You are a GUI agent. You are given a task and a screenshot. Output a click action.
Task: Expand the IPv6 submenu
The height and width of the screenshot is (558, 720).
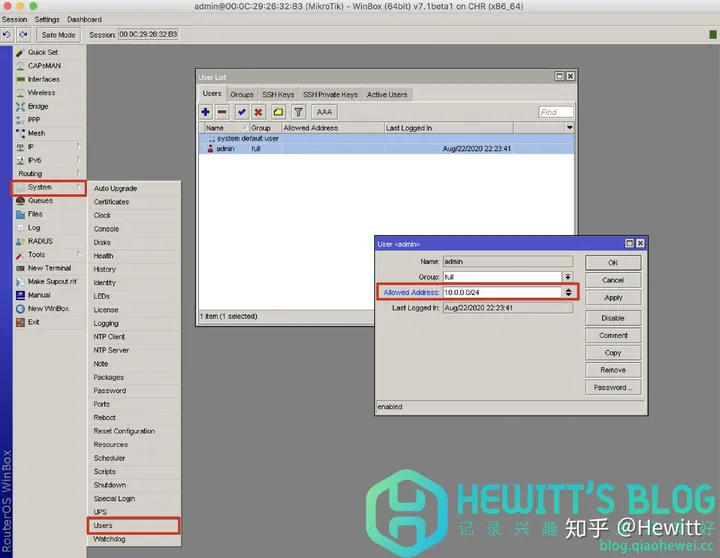point(49,160)
